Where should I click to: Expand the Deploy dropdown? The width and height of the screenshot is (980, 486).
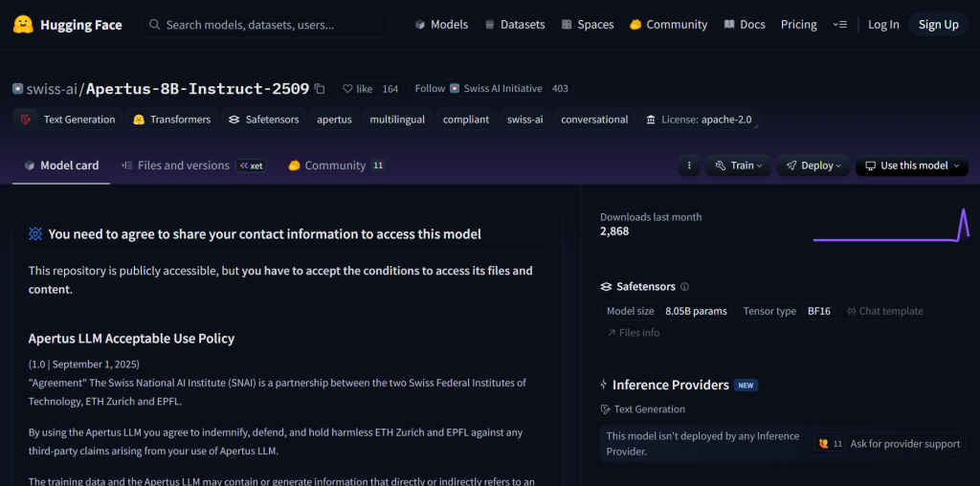tap(813, 166)
